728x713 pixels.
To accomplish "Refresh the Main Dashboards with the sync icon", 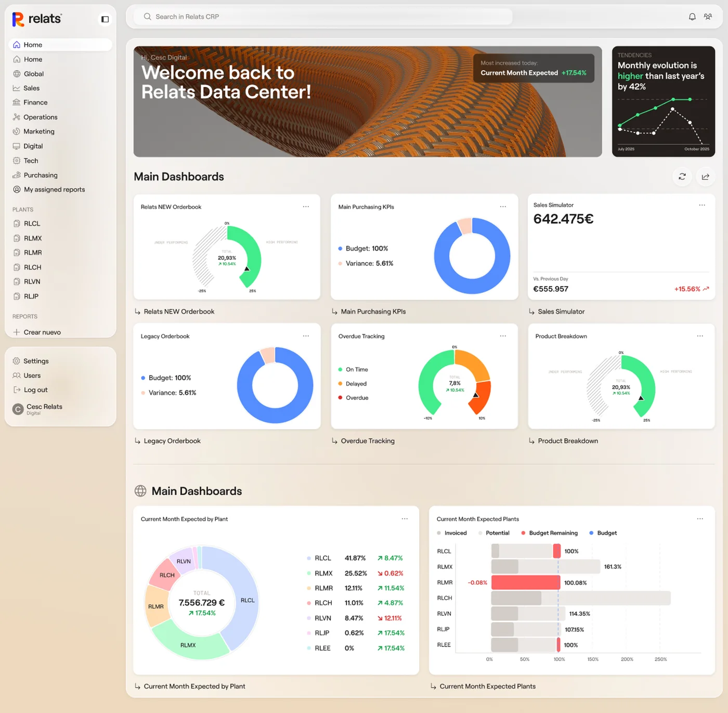I will [682, 177].
